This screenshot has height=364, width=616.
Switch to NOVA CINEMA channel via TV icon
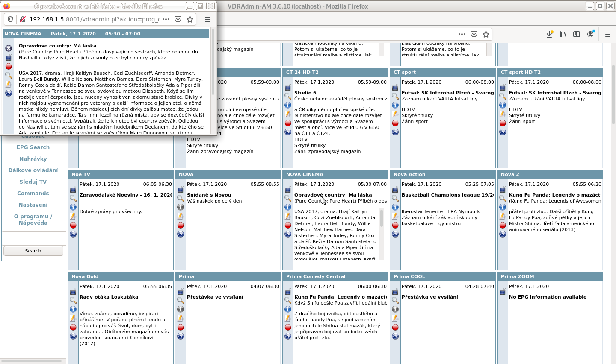tap(288, 189)
